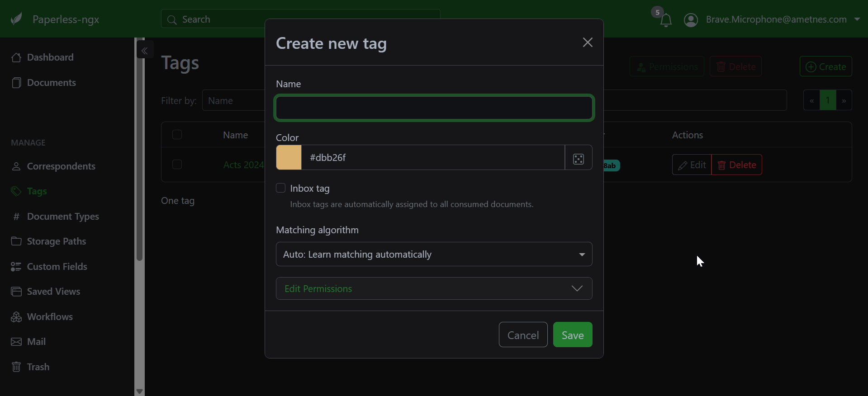Image resolution: width=868 pixels, height=396 pixels.
Task: Click the Workflows icon in sidebar
Action: pos(16,317)
